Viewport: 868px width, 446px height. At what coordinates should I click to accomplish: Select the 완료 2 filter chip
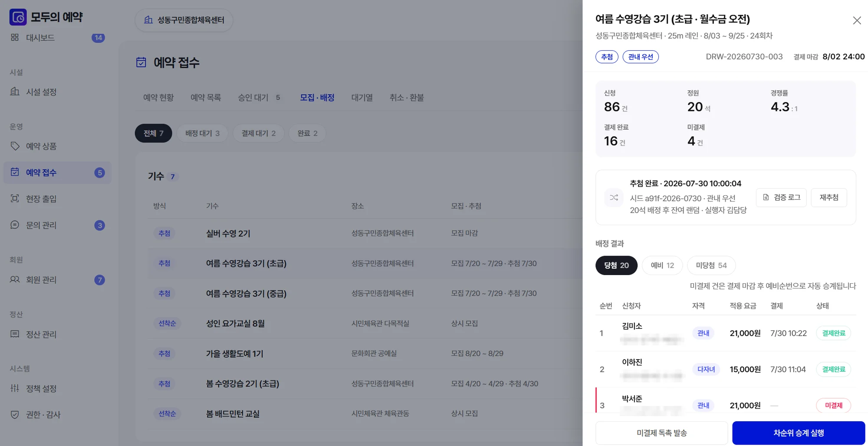pyautogui.click(x=307, y=133)
